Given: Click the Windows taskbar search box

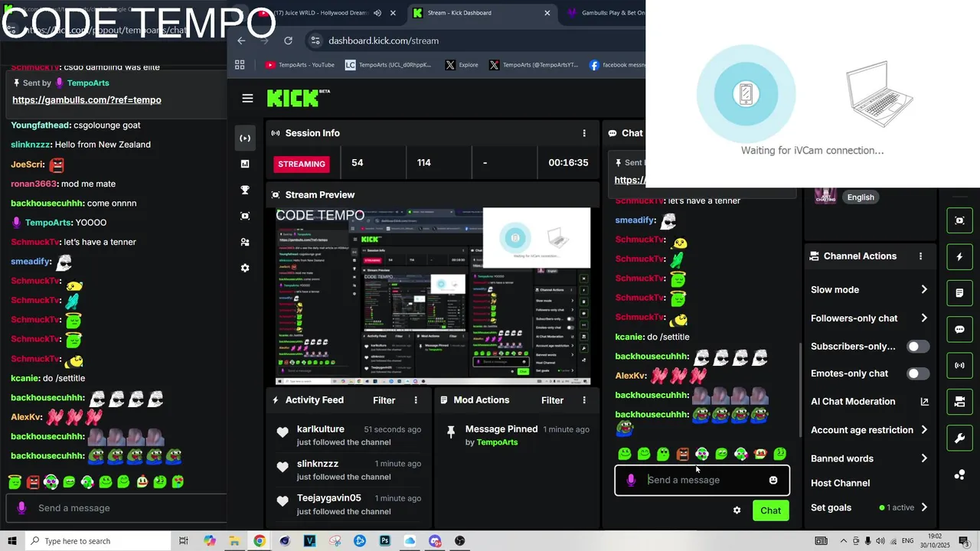Looking at the screenshot, I should [x=98, y=541].
